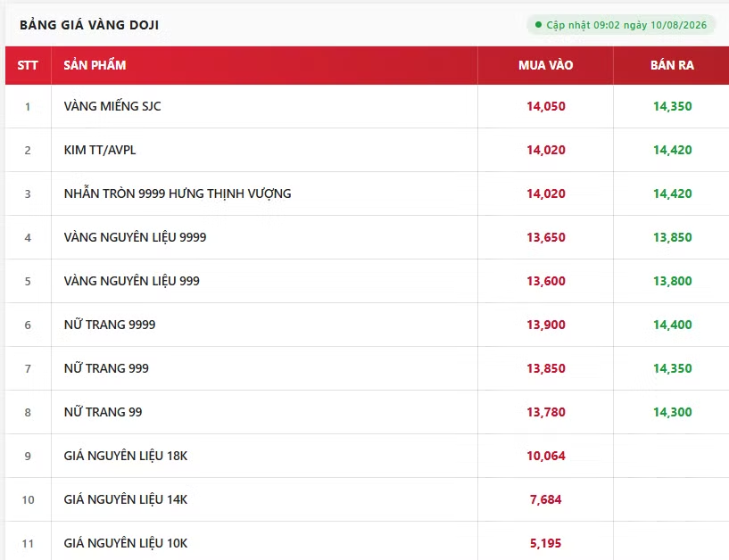The height and width of the screenshot is (560, 729).
Task: Select the KIM TT/AVPL product name
Action: 100,150
